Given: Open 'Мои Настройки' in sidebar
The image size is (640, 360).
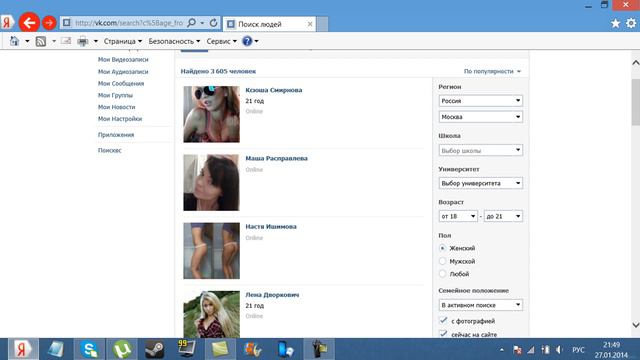Looking at the screenshot, I should point(120,119).
